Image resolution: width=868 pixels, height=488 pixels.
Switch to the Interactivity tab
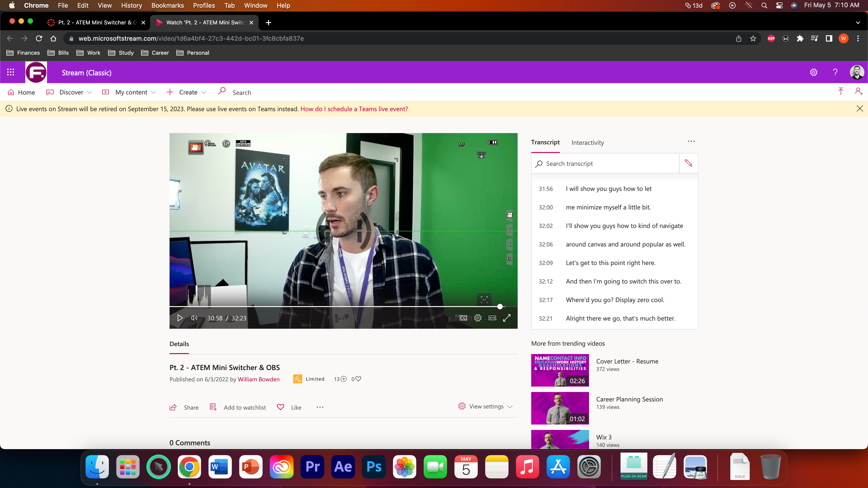click(588, 143)
